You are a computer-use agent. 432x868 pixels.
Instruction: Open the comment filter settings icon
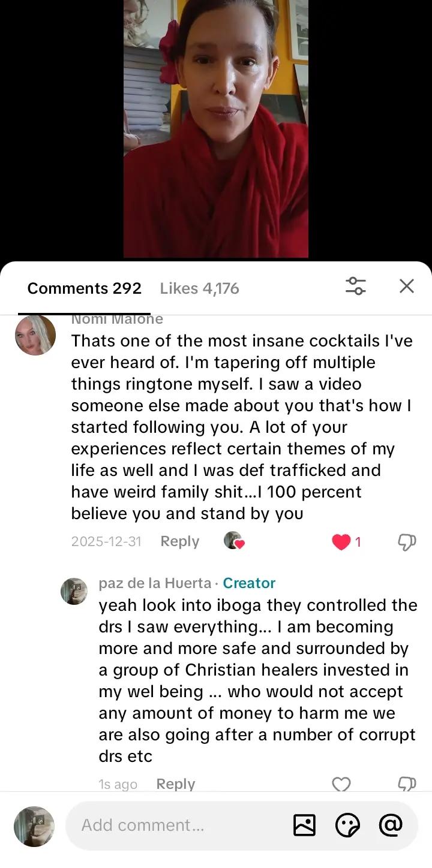(356, 286)
